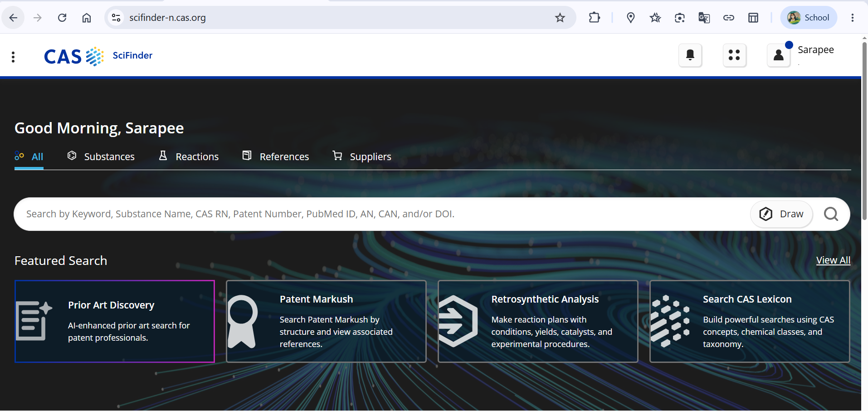Switch to the References tab
The height and width of the screenshot is (411, 868).
(x=275, y=157)
